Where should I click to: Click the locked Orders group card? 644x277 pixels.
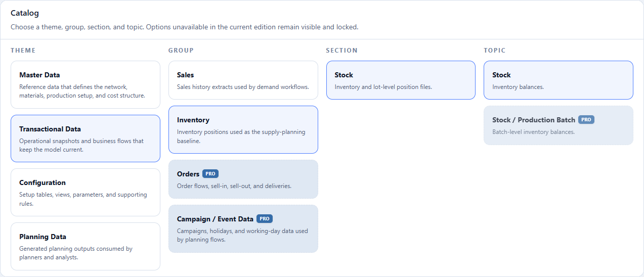pyautogui.click(x=243, y=179)
